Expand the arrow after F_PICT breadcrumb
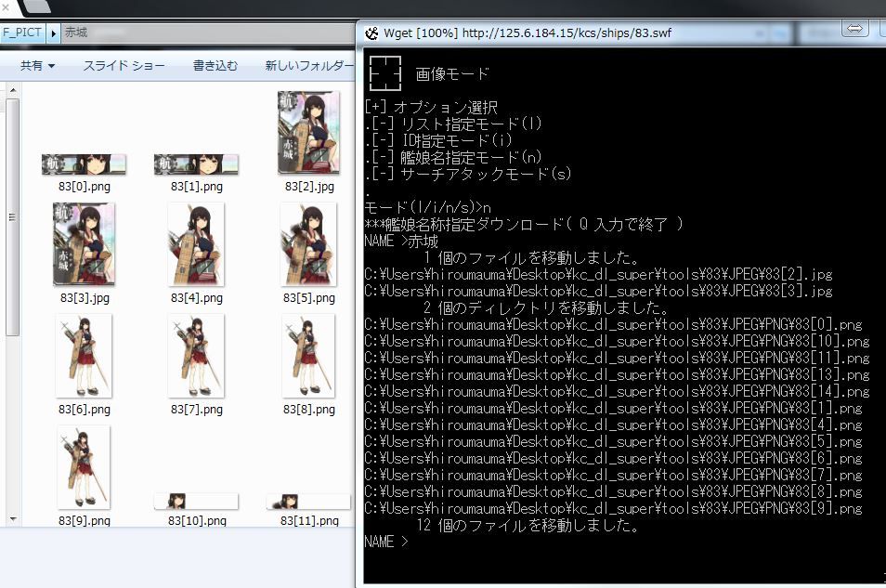Image resolution: width=886 pixels, height=588 pixels. (x=53, y=33)
